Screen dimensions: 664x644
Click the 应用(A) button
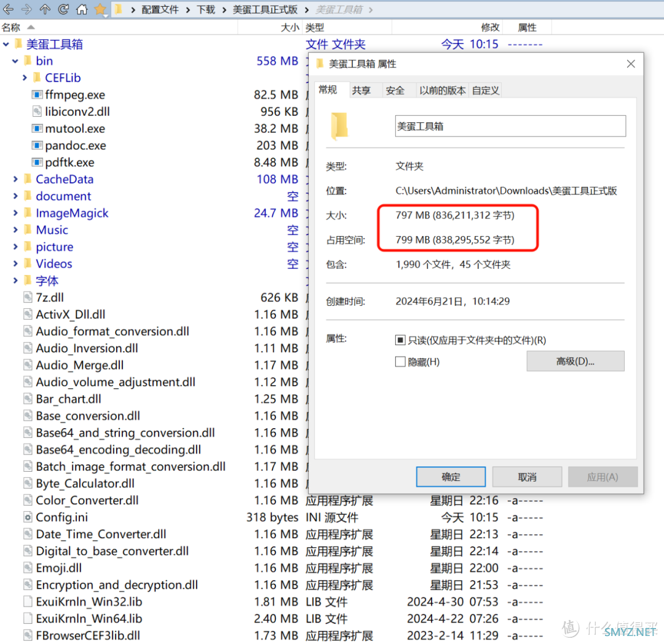tap(603, 477)
